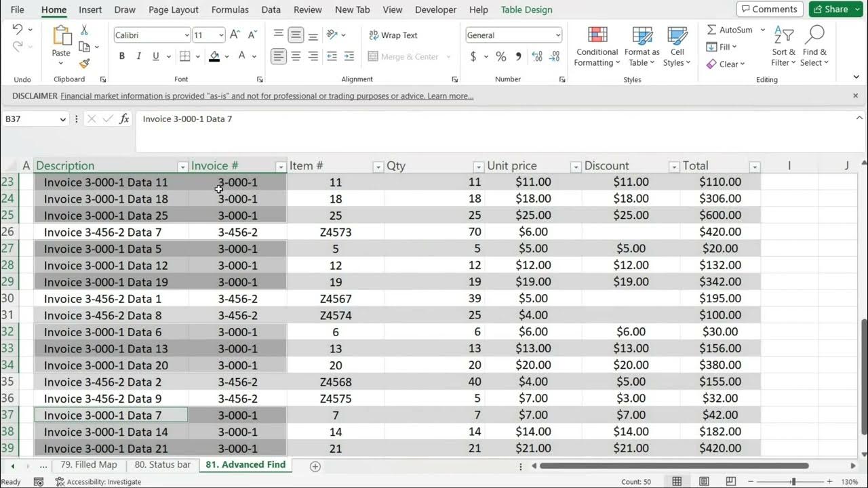
Task: Click the Borders icon
Action: (184, 56)
